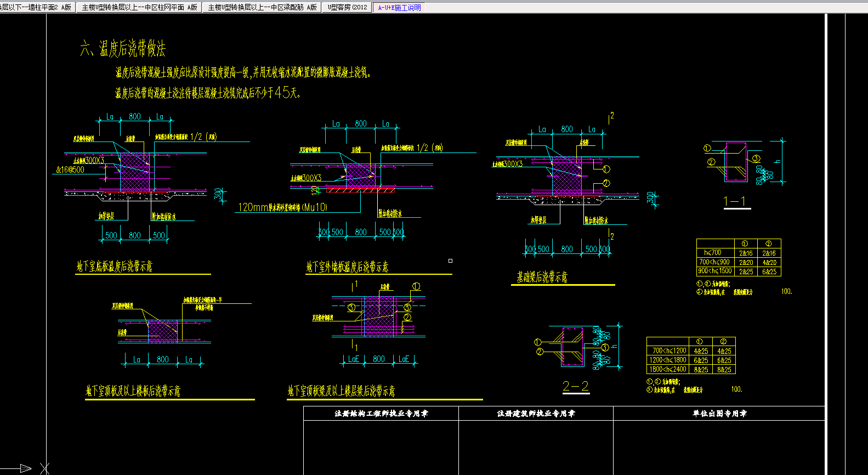The height and width of the screenshot is (475, 868).
Task: Select the note about 微膨胀混凝土浇筑
Action: click(x=243, y=72)
